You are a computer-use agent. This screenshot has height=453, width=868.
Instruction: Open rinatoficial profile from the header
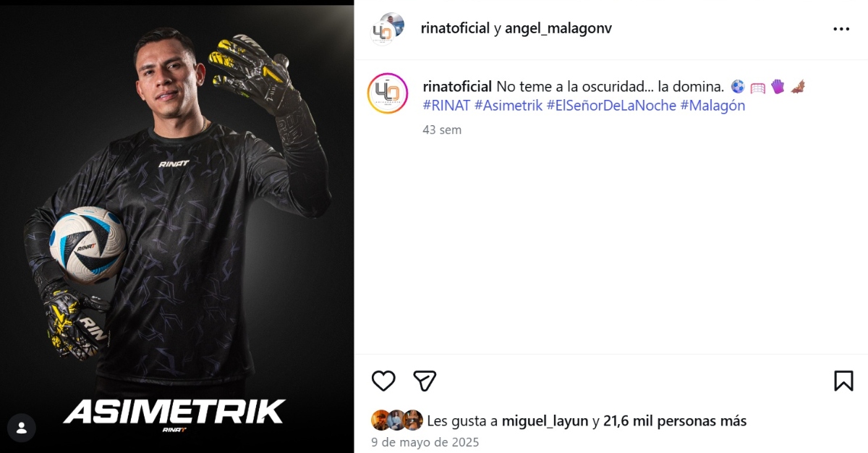456,28
